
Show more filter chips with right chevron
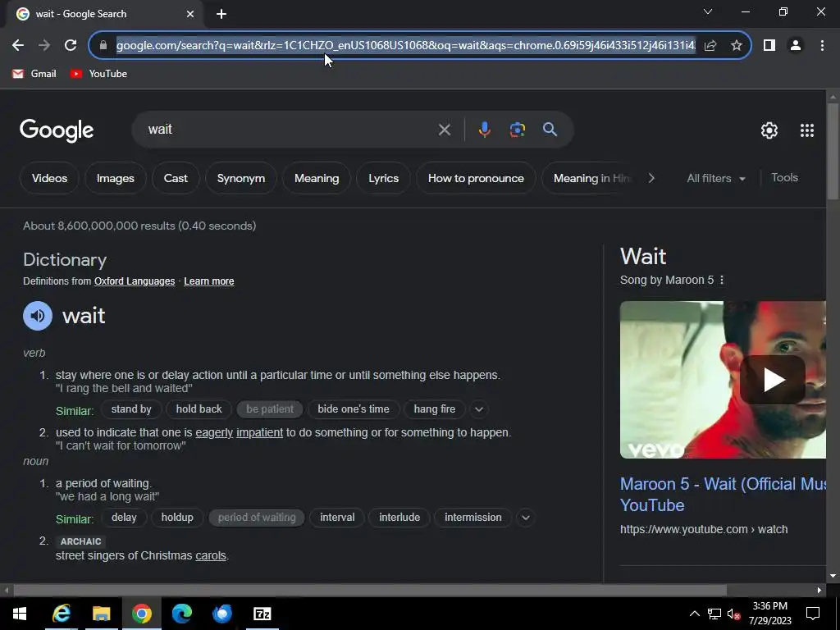[651, 178]
